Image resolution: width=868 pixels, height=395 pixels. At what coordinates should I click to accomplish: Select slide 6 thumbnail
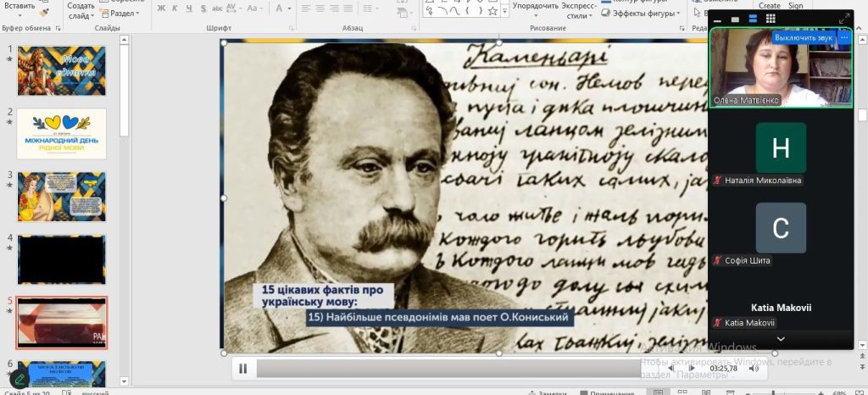(61, 374)
